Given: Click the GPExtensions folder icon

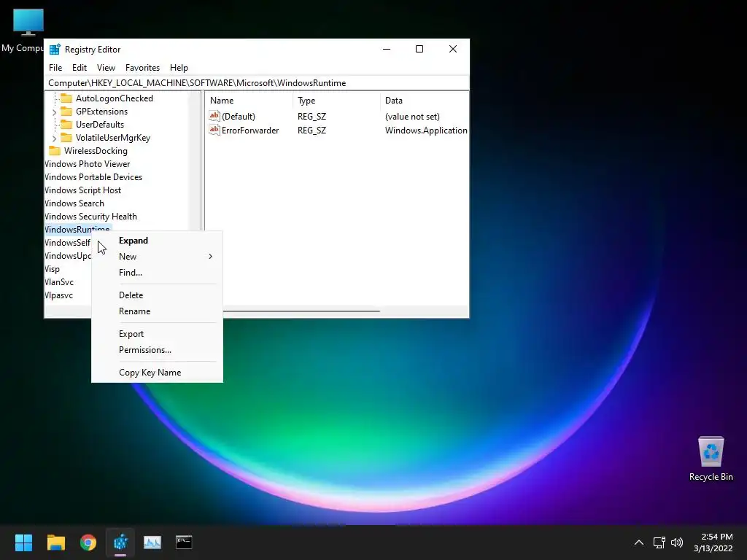Looking at the screenshot, I should [66, 112].
